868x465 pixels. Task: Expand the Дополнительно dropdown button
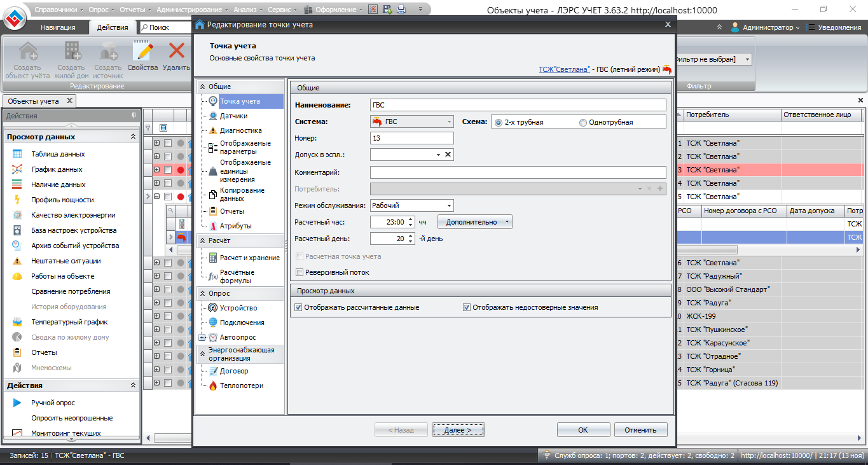coord(507,222)
